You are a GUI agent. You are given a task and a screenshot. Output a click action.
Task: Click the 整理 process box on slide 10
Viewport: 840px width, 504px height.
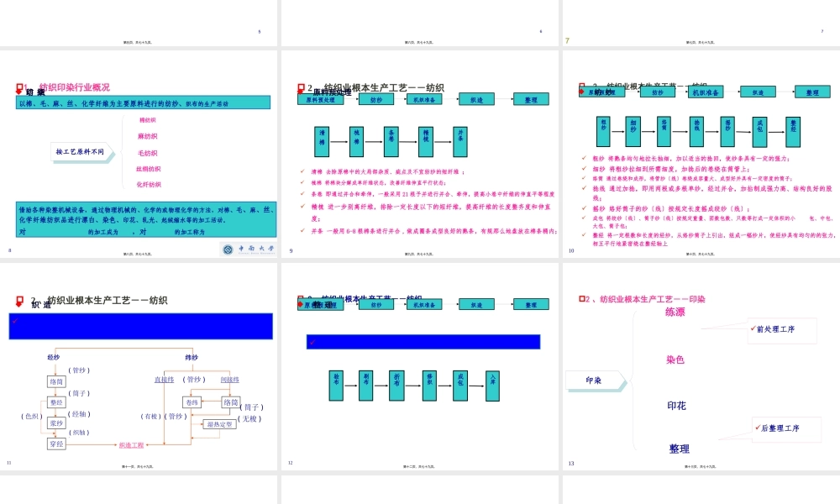pyautogui.click(x=811, y=92)
